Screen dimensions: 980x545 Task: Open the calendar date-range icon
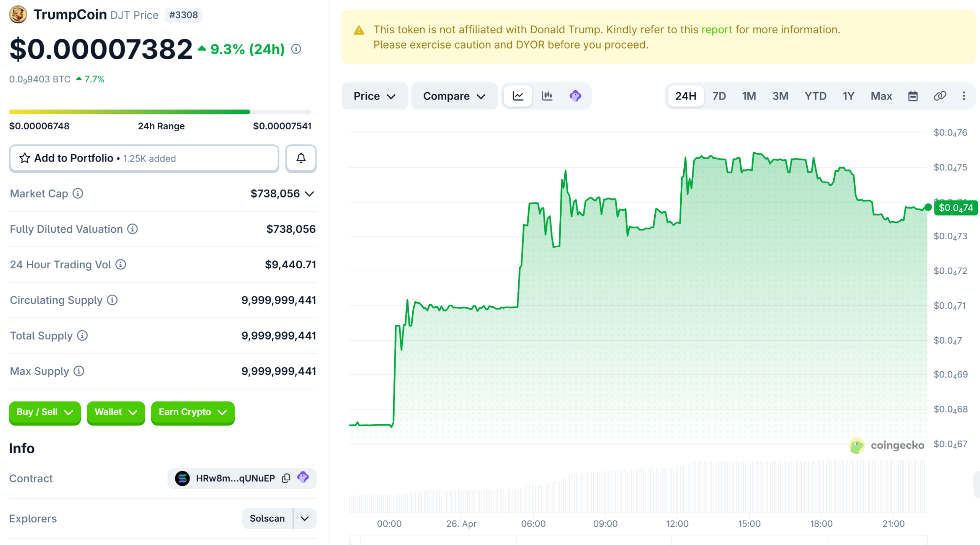[913, 96]
